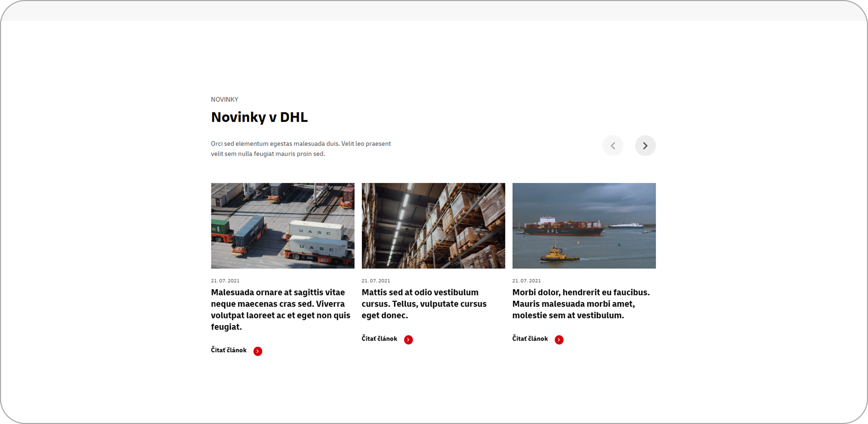Read article 'Mattis sed at odio vestibulum'
The width and height of the screenshot is (868, 424).
[x=424, y=304]
